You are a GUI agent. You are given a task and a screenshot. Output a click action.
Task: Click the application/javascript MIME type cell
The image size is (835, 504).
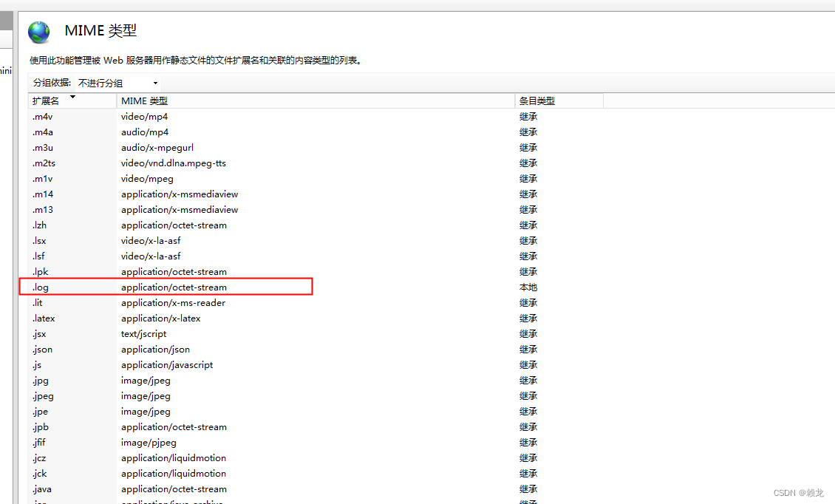tap(167, 365)
